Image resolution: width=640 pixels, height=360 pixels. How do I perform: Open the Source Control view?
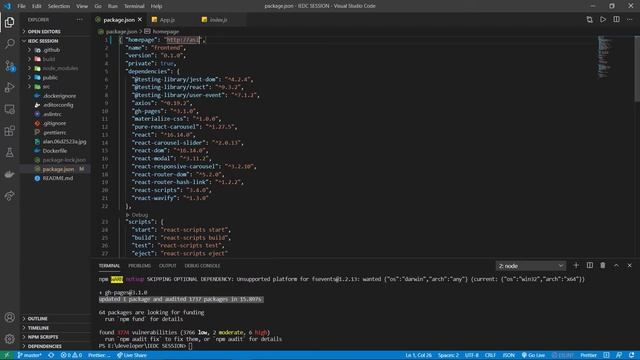[x=9, y=66]
